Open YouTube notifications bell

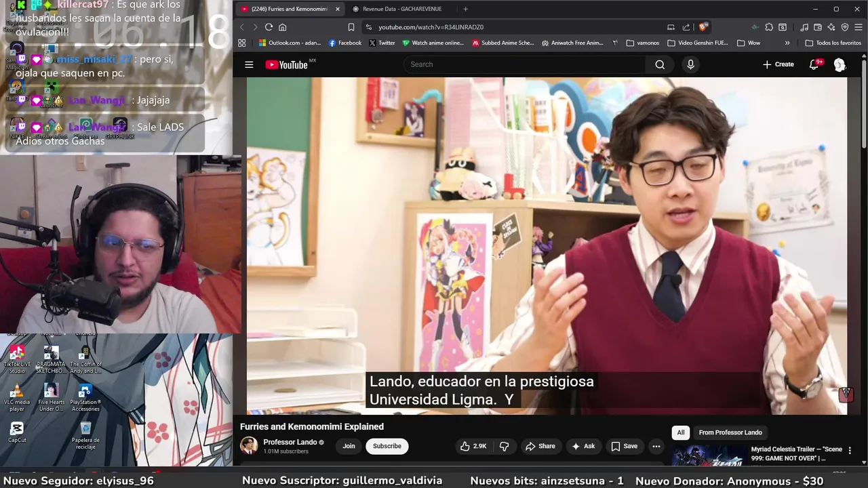tap(814, 64)
